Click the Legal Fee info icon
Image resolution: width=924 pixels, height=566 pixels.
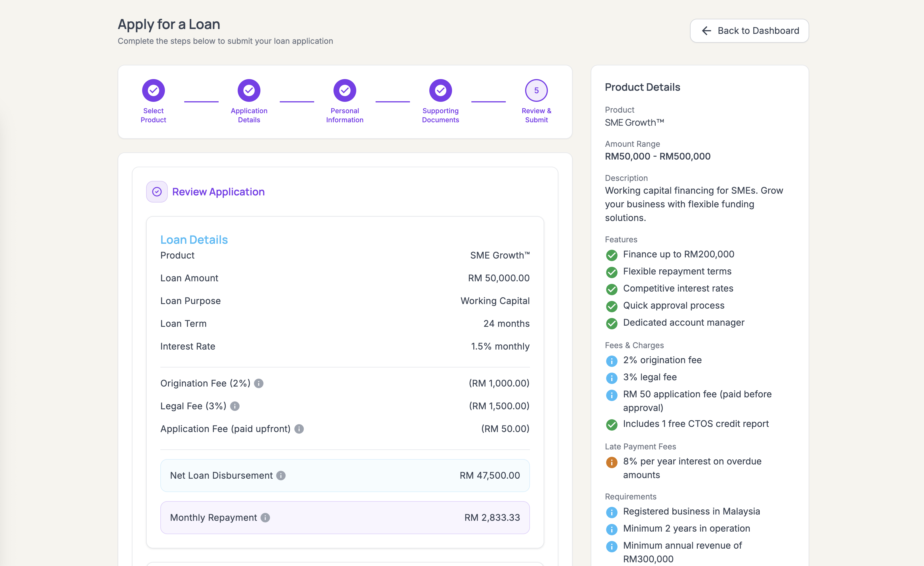pos(235,406)
